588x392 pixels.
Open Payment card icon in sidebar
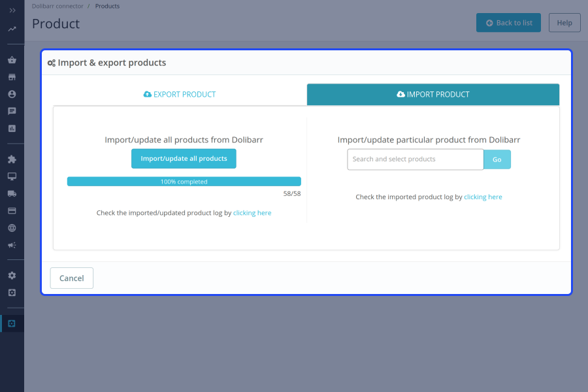pos(12,211)
